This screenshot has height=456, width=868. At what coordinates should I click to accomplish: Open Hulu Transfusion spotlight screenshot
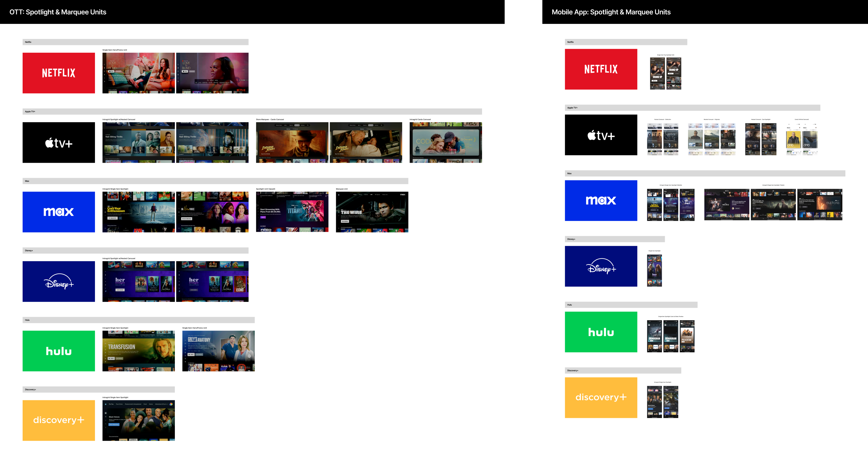138,351
